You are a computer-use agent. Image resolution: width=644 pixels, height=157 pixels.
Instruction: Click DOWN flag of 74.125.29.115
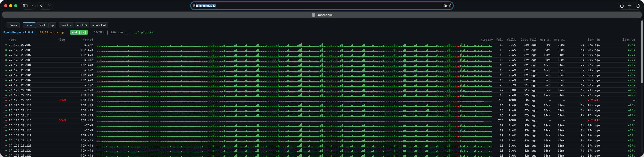(62, 120)
